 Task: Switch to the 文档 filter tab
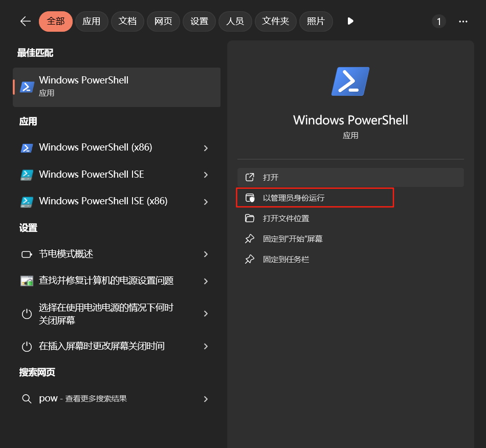click(127, 22)
